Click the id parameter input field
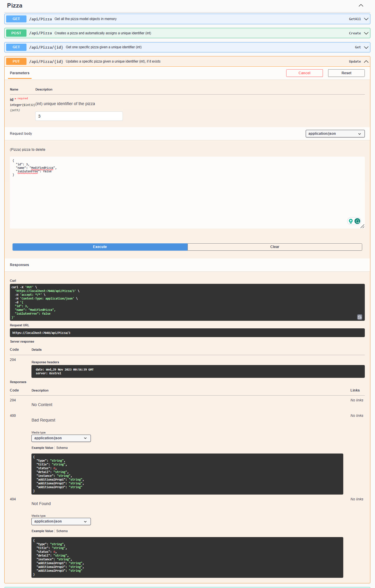The height and width of the screenshot is (588, 375). pos(79,116)
